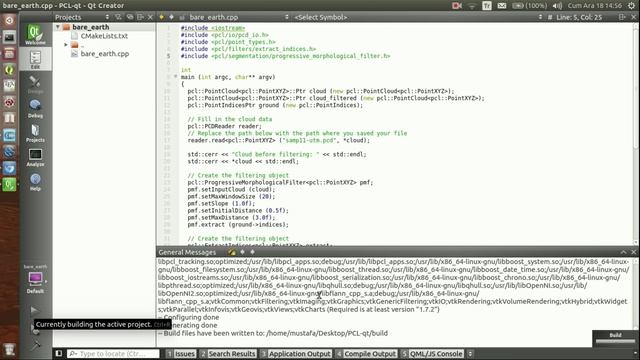The width and height of the screenshot is (640, 360).
Task: Click on pmf.setMaxWindowSize (20) line
Action: click(231, 196)
